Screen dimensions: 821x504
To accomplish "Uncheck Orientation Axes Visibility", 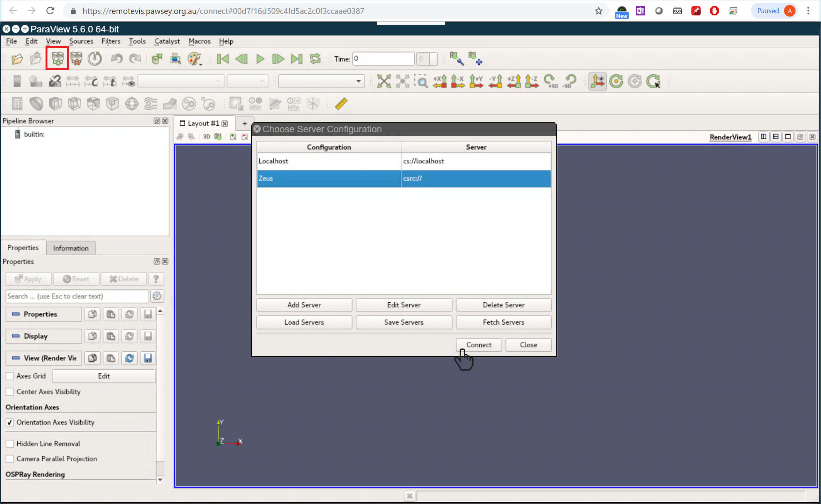I will tap(10, 422).
